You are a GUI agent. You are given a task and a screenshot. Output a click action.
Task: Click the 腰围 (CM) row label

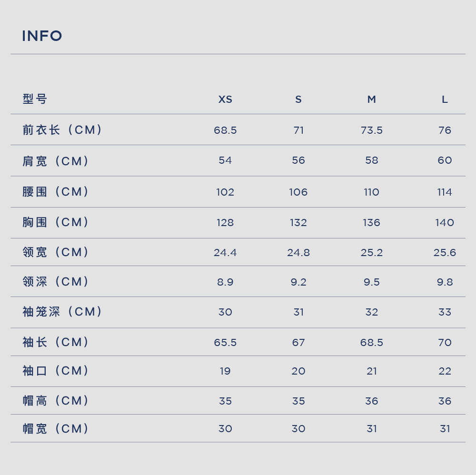[56, 192]
